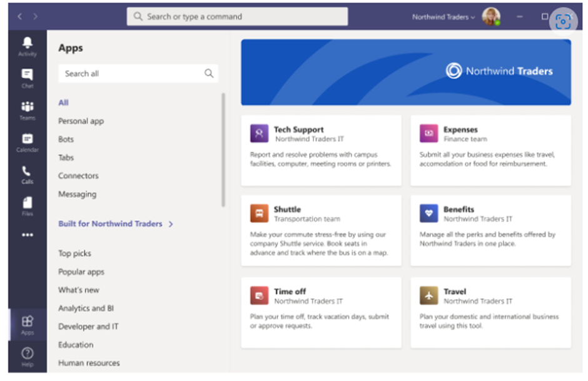Open the Shuttle card title
Screen dimensions: 588x381
[x=287, y=209]
